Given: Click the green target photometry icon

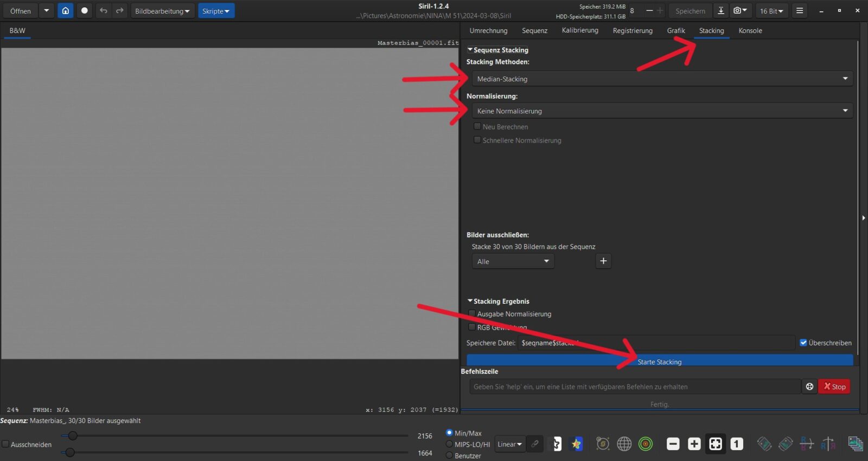Looking at the screenshot, I should pos(645,444).
